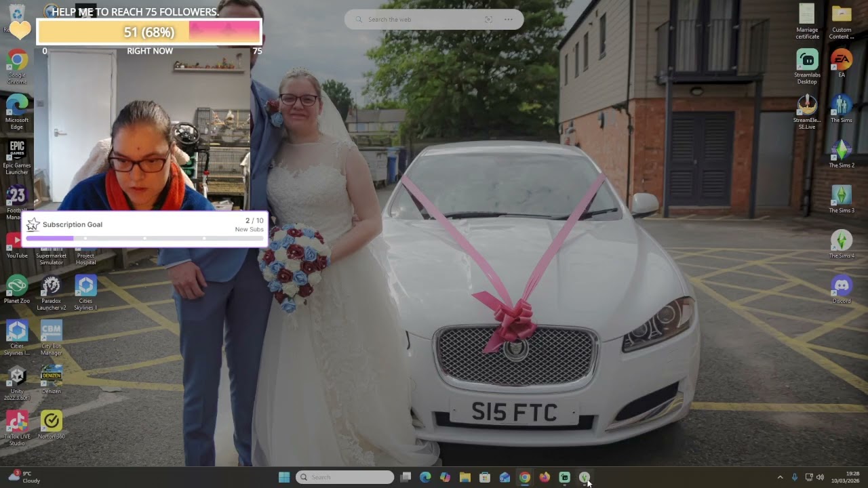Click the Subscription Goal progress bar

pyautogui.click(x=144, y=239)
